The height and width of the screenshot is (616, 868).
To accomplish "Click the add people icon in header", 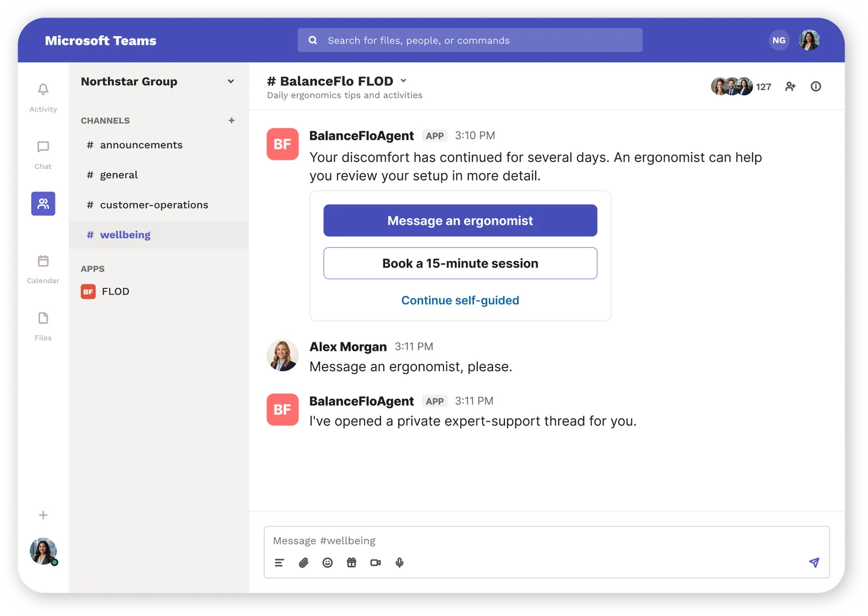I will [790, 87].
